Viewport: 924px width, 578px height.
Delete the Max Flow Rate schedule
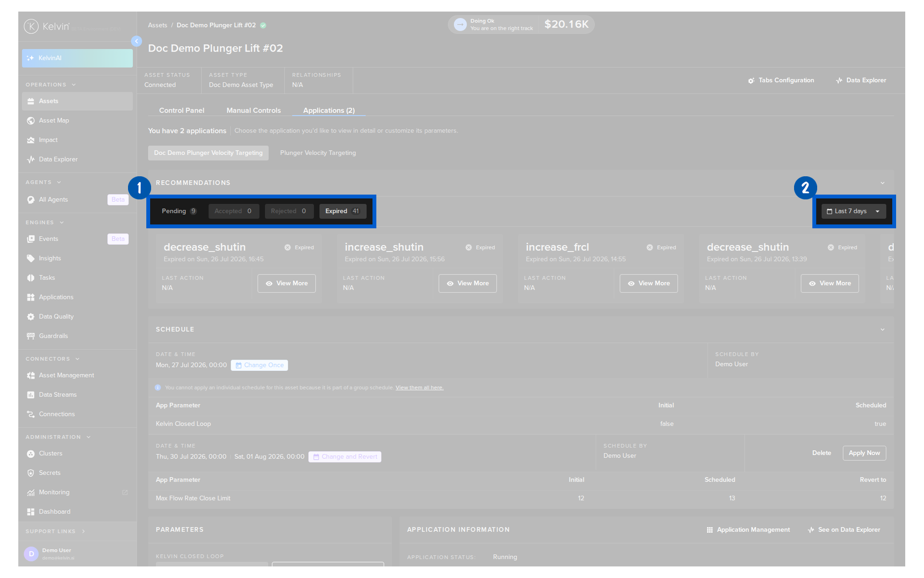pos(822,453)
